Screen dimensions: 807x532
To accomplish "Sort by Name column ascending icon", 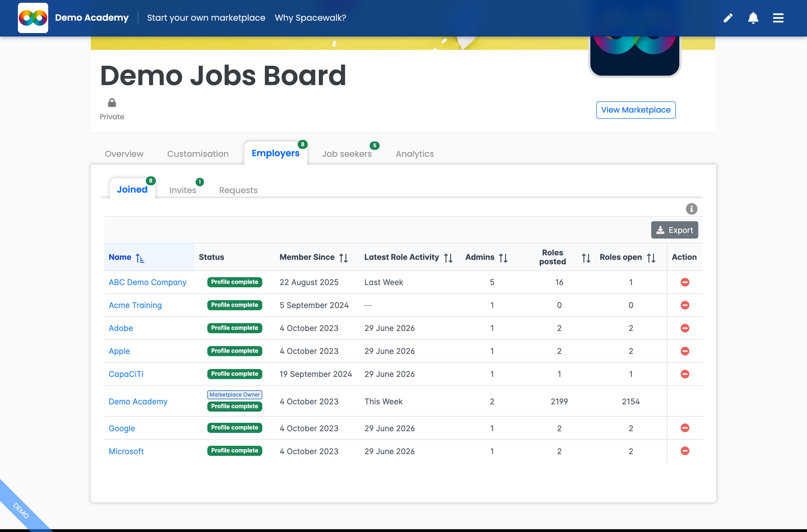I will (140, 258).
